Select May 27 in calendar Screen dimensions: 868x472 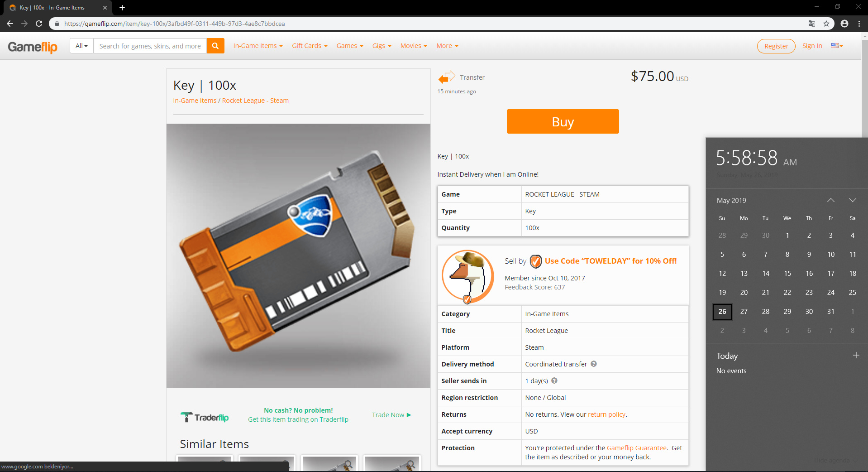744,311
